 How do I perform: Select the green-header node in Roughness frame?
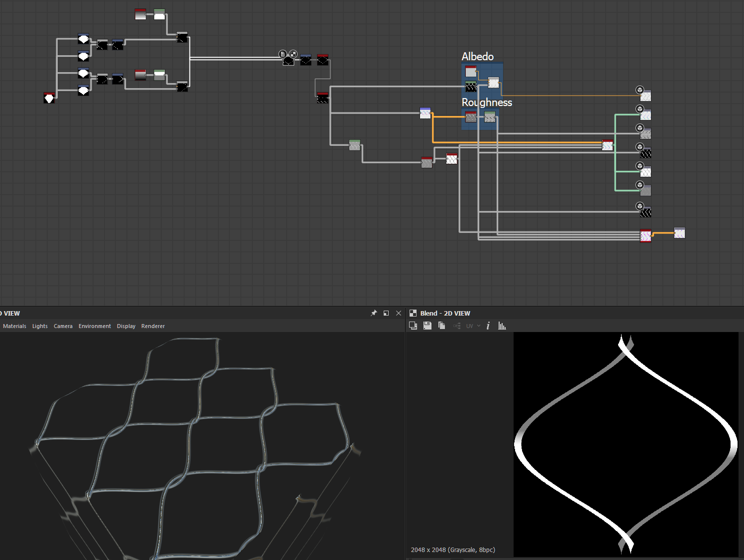point(490,116)
